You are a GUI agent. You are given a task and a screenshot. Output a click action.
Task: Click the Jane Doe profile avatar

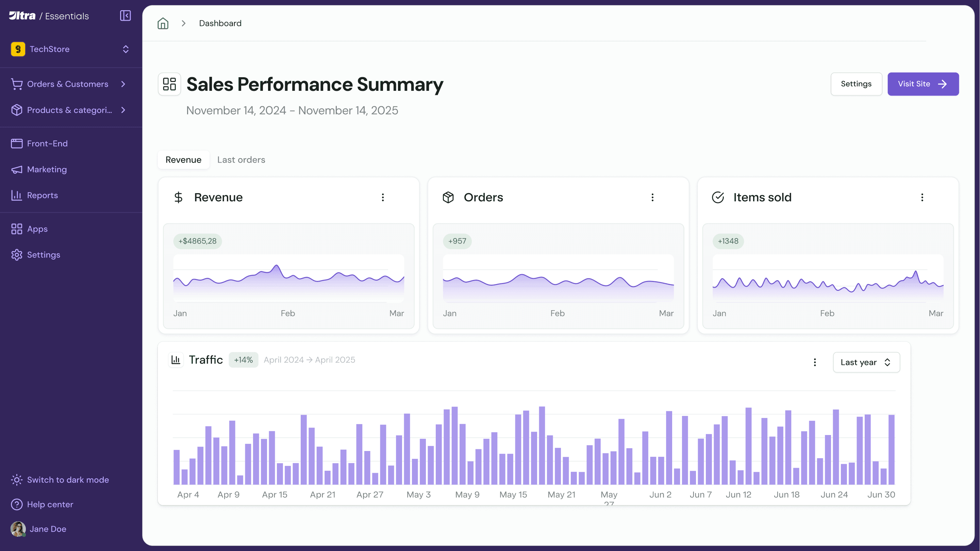[18, 529]
